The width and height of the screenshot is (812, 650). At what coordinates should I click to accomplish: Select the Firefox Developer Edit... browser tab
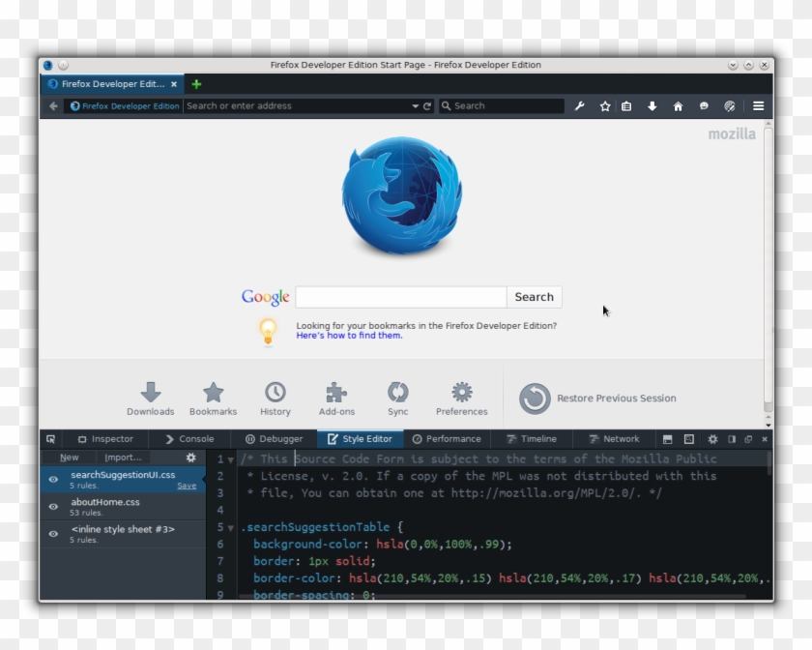pos(112,84)
